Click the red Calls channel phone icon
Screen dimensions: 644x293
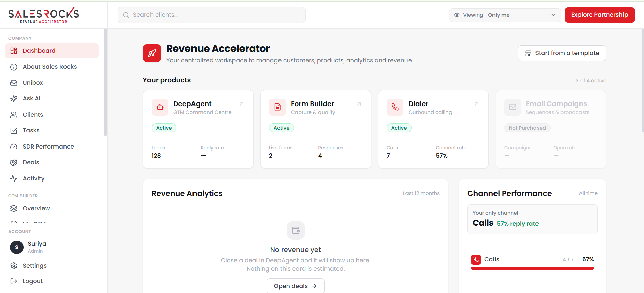(476, 259)
